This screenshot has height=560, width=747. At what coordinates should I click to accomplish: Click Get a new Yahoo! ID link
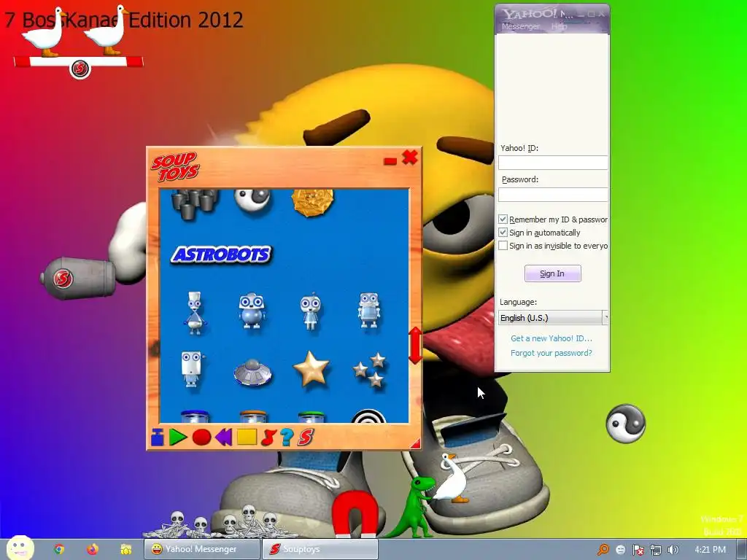[x=551, y=338]
